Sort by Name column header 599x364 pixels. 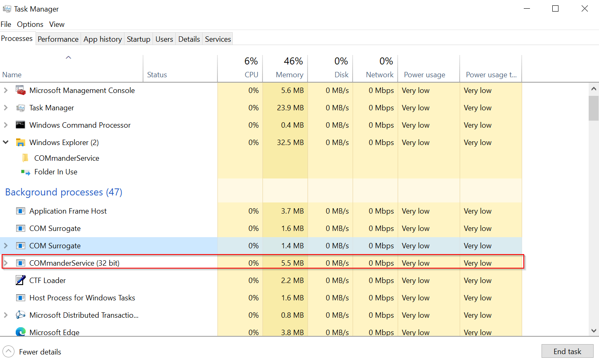coord(72,68)
